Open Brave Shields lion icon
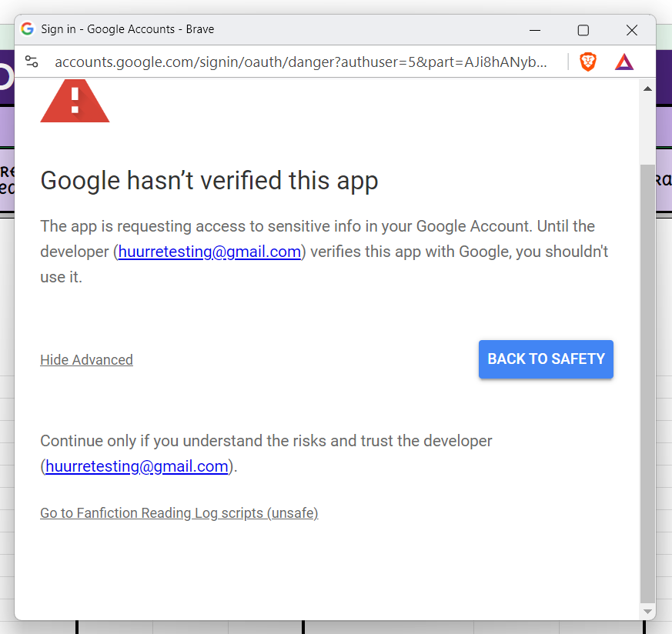Viewport: 672px width, 634px height. click(x=588, y=62)
